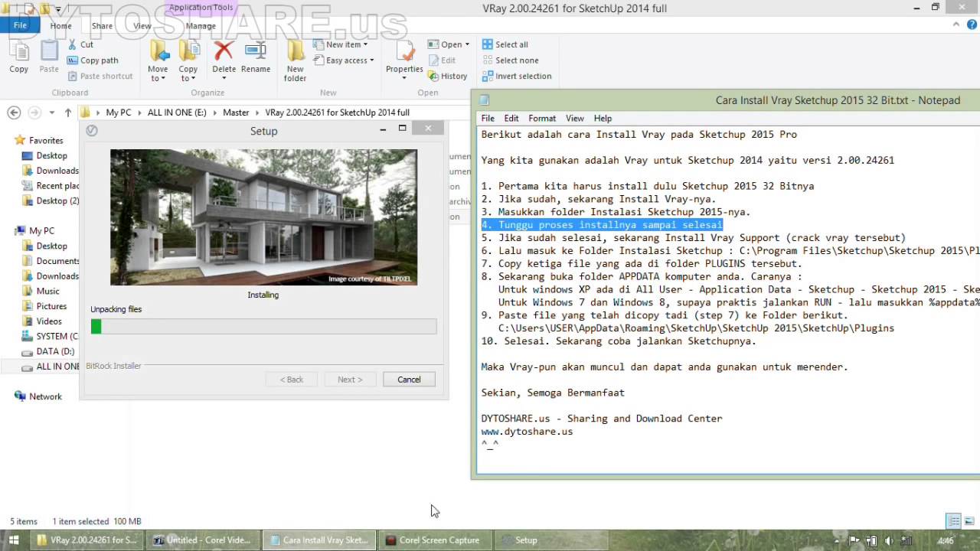Switch to large icons view in status bar
This screenshot has height=551, width=980.
969,521
